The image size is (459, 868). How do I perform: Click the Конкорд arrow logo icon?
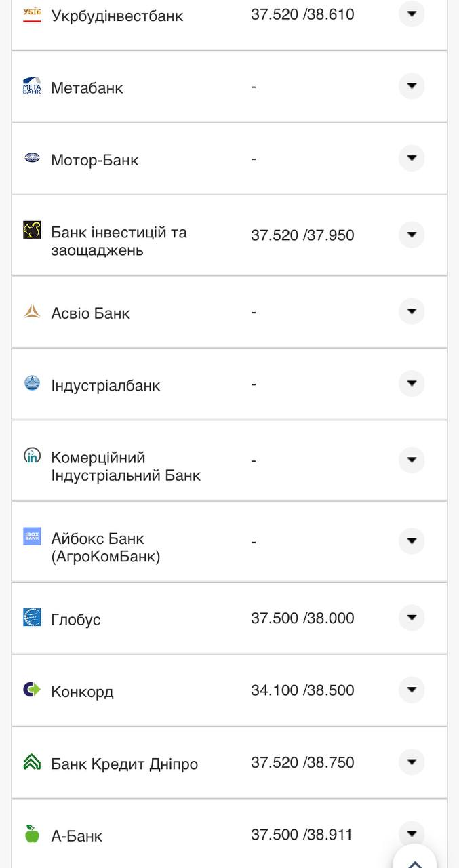tap(32, 690)
